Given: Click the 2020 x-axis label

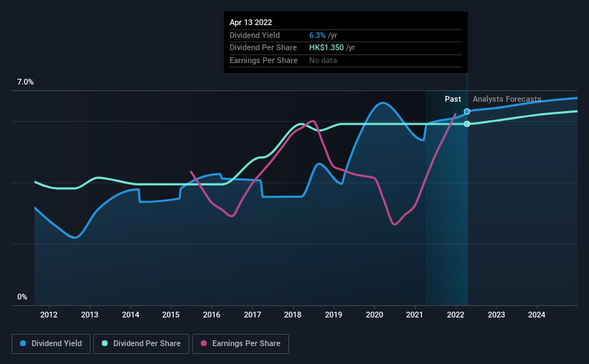Looking at the screenshot, I should coord(374,315).
